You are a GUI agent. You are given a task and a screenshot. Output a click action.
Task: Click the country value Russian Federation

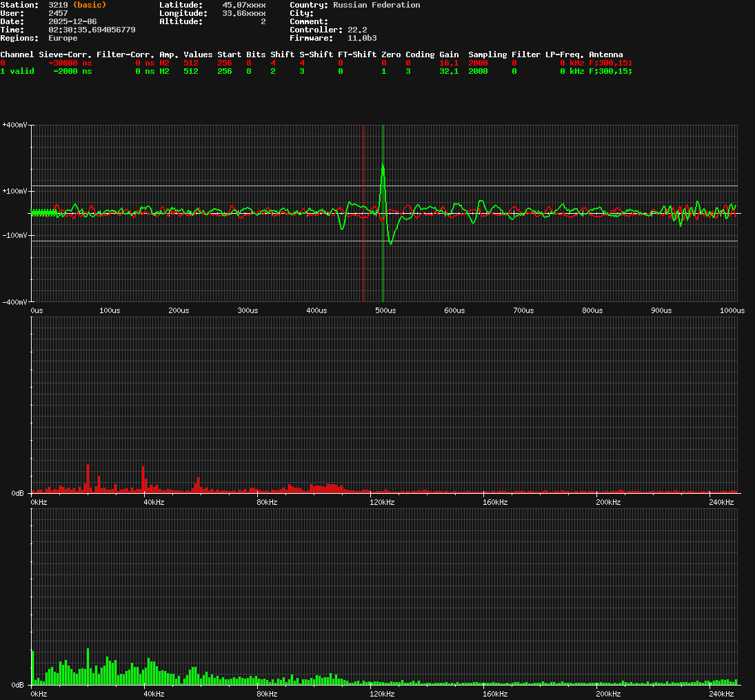click(376, 5)
